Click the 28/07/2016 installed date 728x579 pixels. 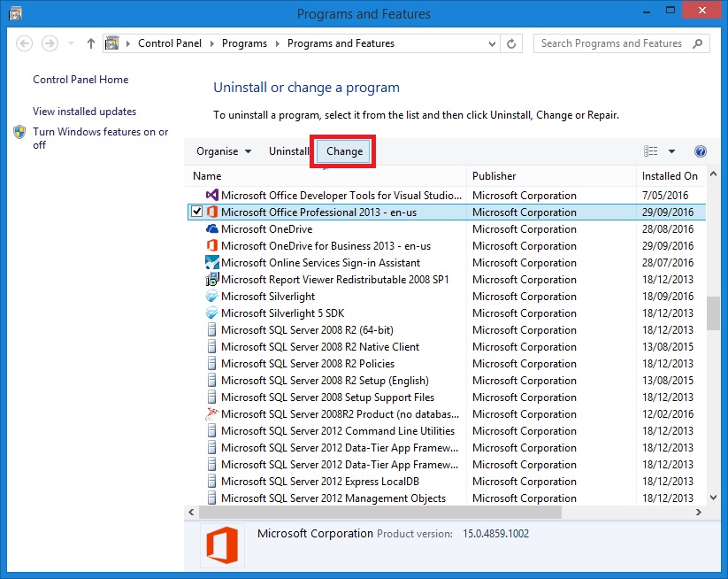[x=667, y=263]
